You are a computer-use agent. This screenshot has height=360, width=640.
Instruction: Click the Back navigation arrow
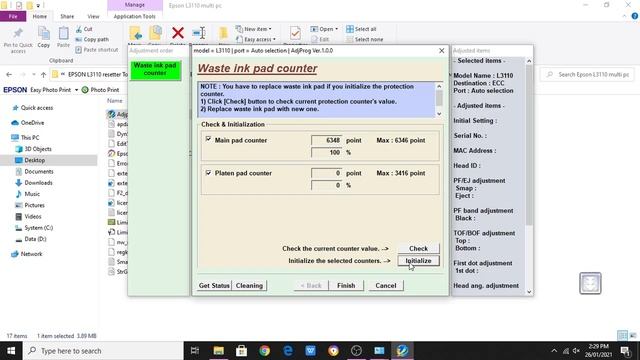point(9,75)
